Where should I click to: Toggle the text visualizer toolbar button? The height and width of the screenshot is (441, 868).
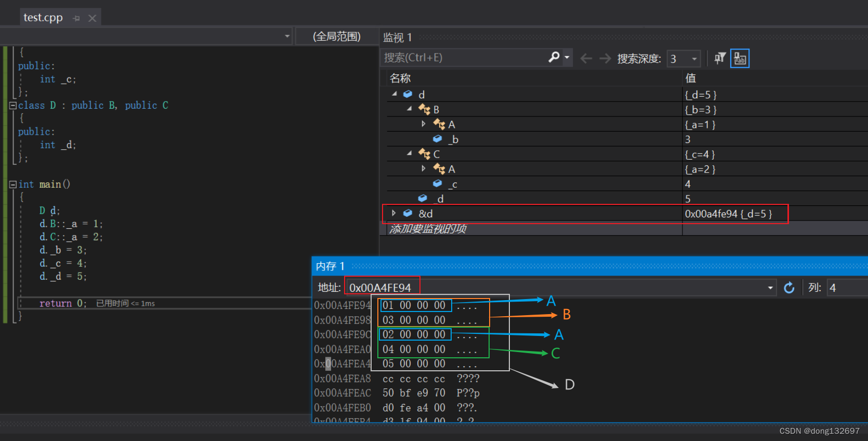740,58
